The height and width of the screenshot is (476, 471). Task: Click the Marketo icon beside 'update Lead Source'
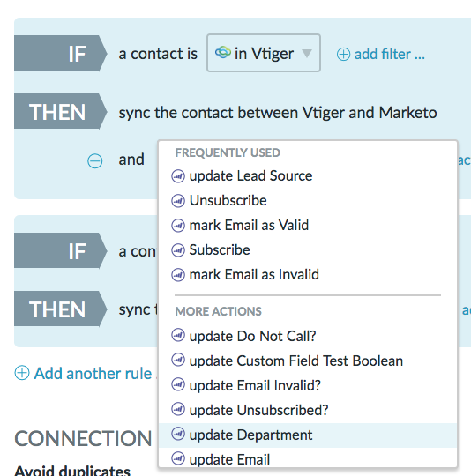tap(178, 176)
